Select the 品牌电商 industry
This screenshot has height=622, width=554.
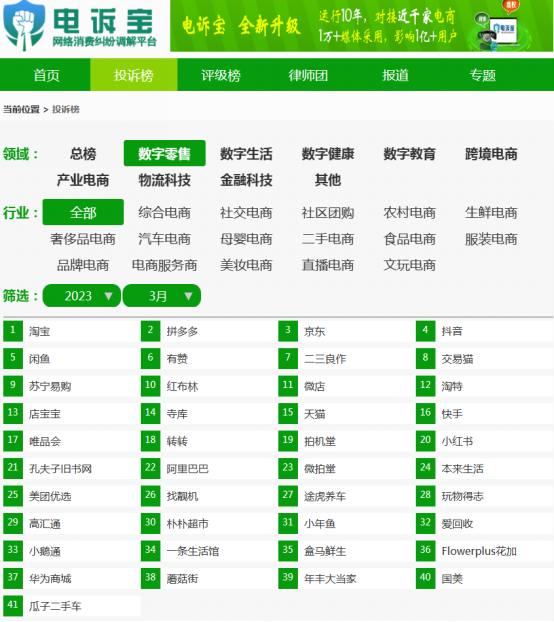83,265
